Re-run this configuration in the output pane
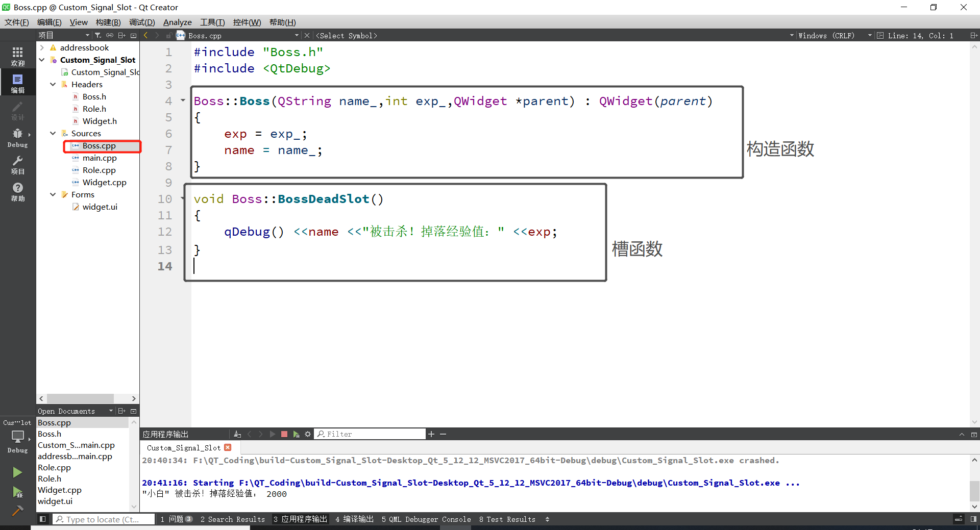Viewport: 980px width, 530px height. [x=272, y=434]
